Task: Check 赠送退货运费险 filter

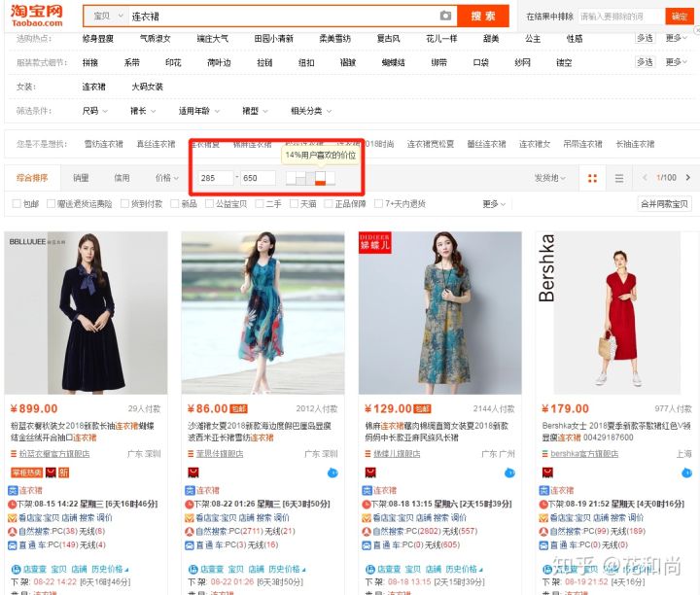Action: (51, 204)
